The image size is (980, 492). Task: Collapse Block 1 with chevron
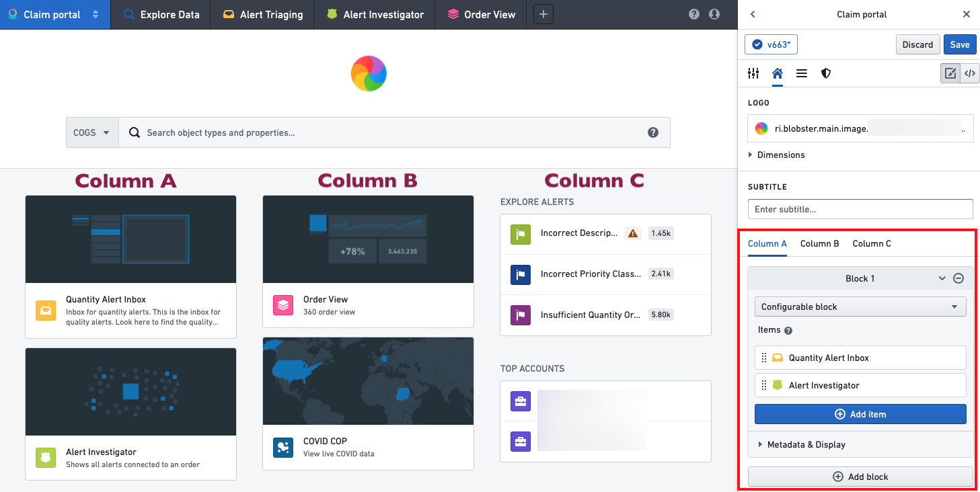coord(942,278)
